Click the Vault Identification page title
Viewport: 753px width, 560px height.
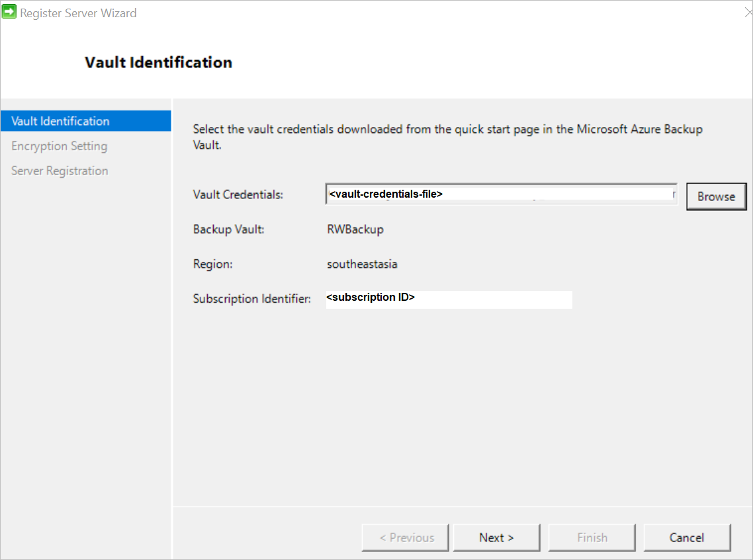tap(158, 61)
